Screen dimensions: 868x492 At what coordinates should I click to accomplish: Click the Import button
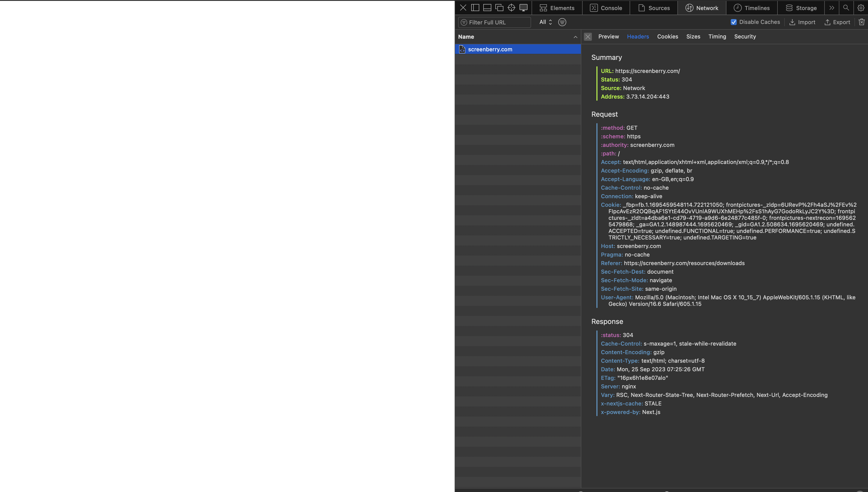pyautogui.click(x=802, y=22)
